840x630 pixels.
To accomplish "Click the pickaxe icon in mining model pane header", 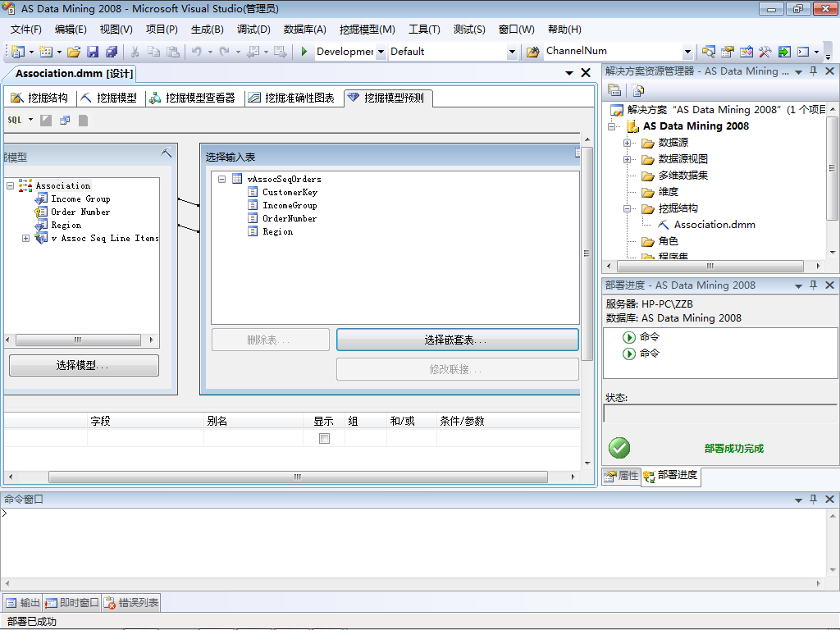I will [166, 152].
